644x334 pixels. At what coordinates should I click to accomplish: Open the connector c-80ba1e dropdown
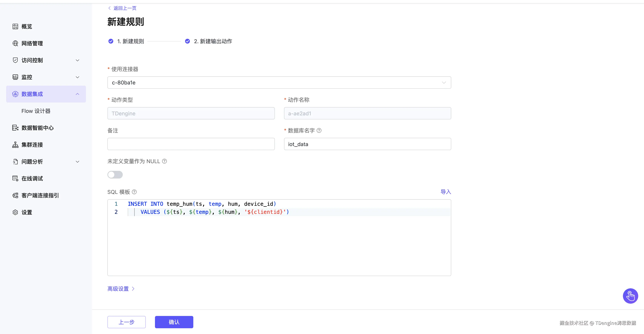[x=279, y=83]
